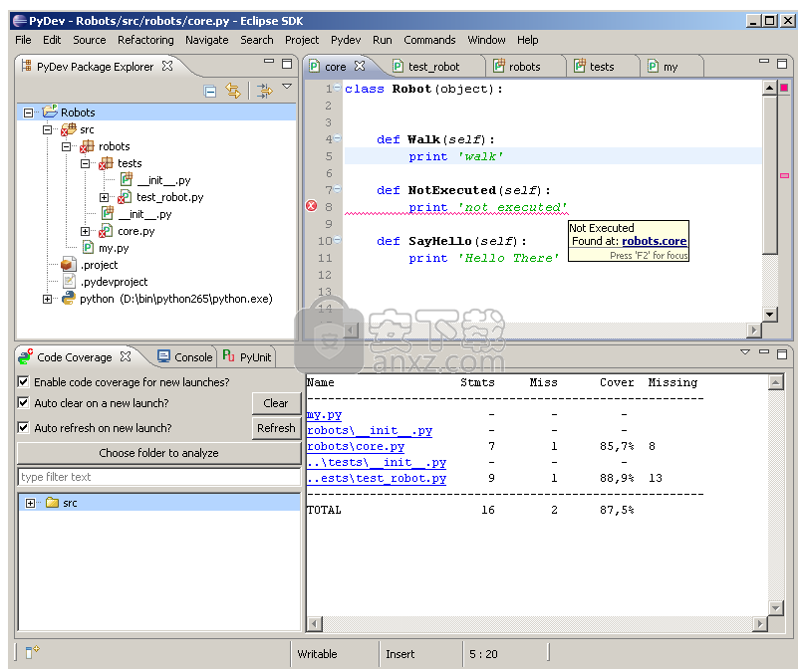The image size is (803, 672).
Task: Select my.py file in Package Explorer
Action: tap(114, 248)
